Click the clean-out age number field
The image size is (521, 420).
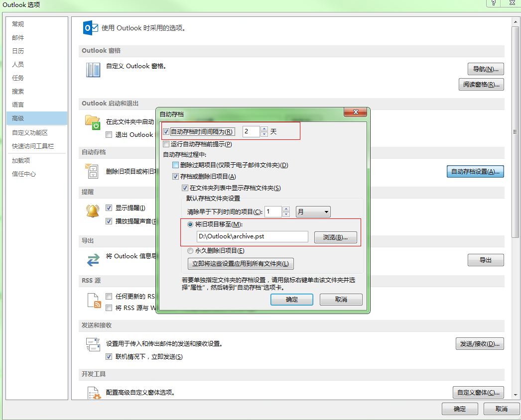click(x=273, y=212)
